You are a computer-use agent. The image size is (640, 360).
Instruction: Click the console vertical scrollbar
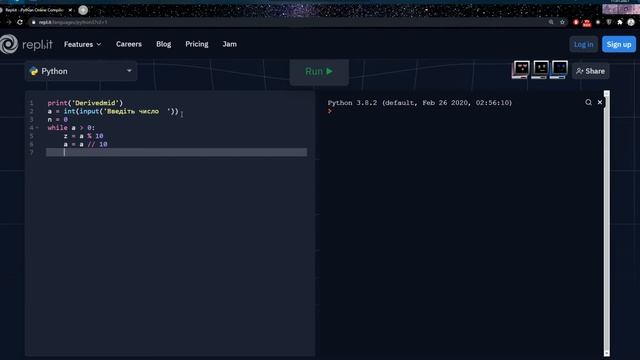click(607, 223)
